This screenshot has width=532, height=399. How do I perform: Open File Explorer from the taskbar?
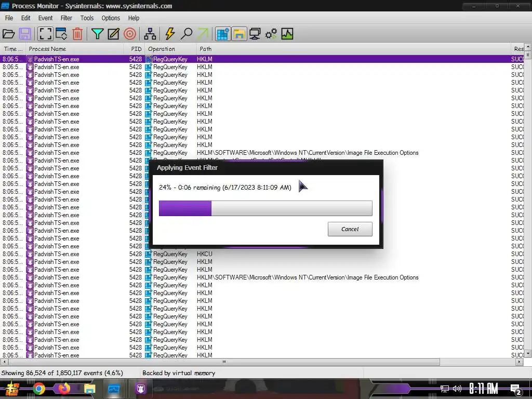click(x=89, y=389)
